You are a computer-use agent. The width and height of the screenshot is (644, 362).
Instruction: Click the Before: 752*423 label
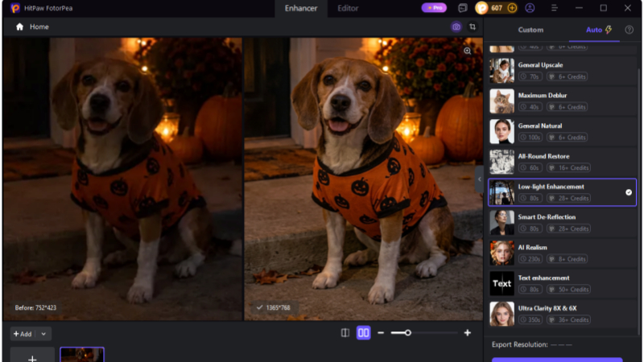[35, 308]
